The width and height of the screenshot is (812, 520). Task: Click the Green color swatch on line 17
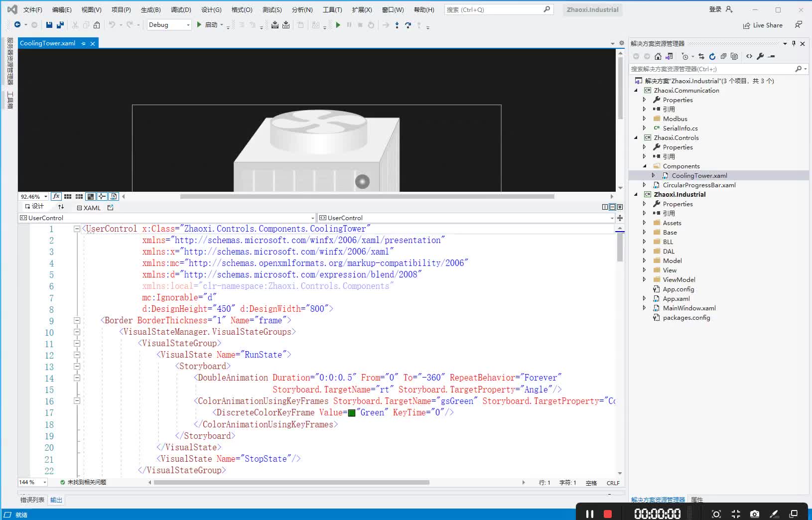point(352,413)
